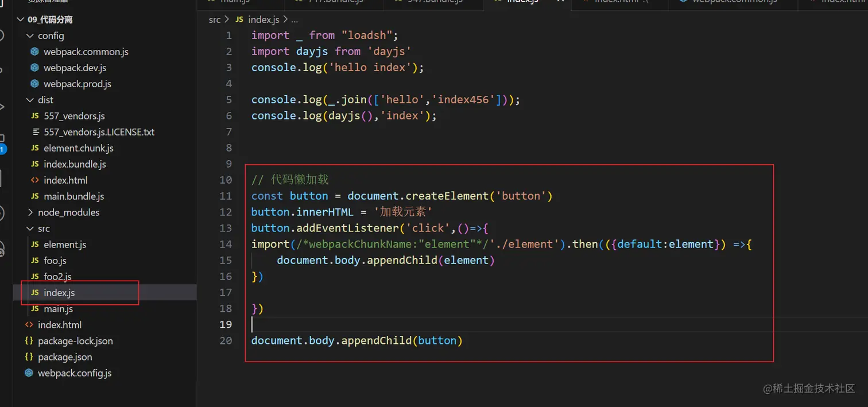Image resolution: width=868 pixels, height=407 pixels.
Task: Click the console.log('hello index') line
Action: (338, 68)
